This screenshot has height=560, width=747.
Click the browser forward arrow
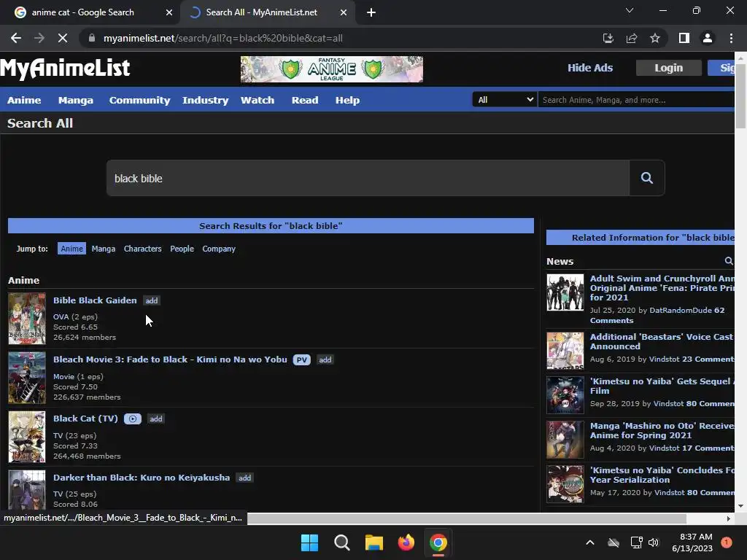tap(39, 38)
